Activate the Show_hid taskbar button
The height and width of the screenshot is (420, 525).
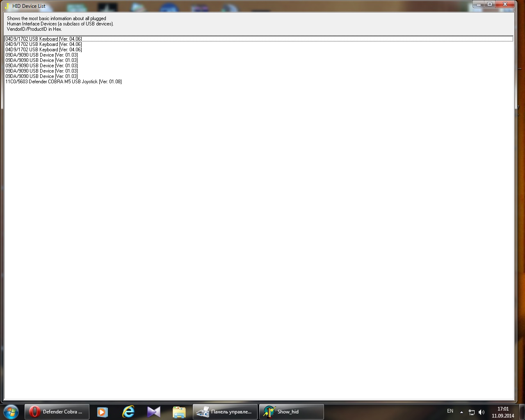click(292, 412)
